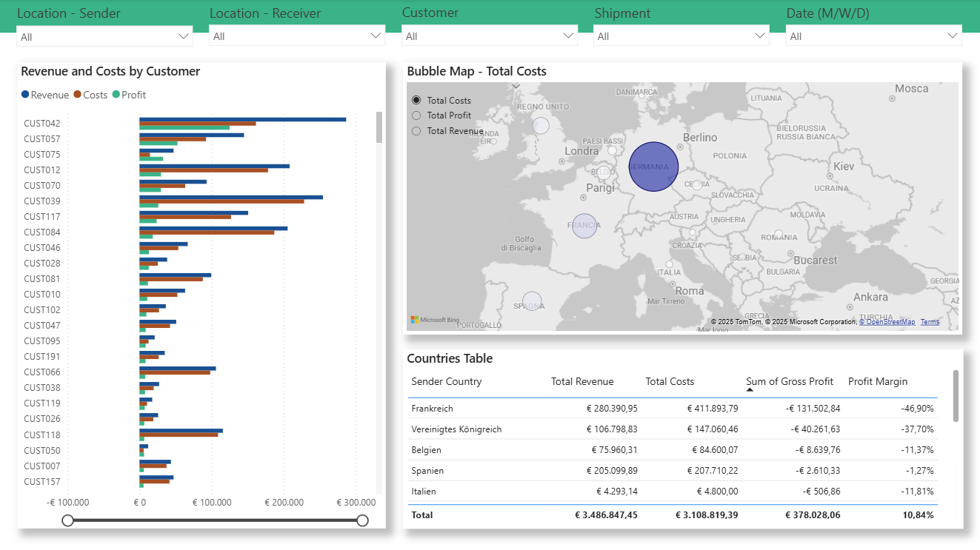Image resolution: width=980 pixels, height=550 pixels.
Task: Sort table by Sender Country header
Action: pos(447,381)
